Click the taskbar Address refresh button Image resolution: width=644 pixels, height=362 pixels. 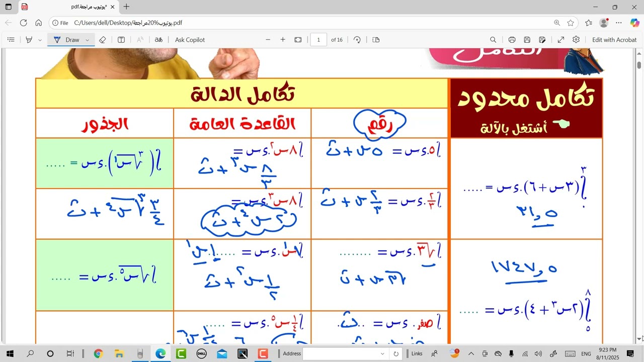pyautogui.click(x=396, y=353)
